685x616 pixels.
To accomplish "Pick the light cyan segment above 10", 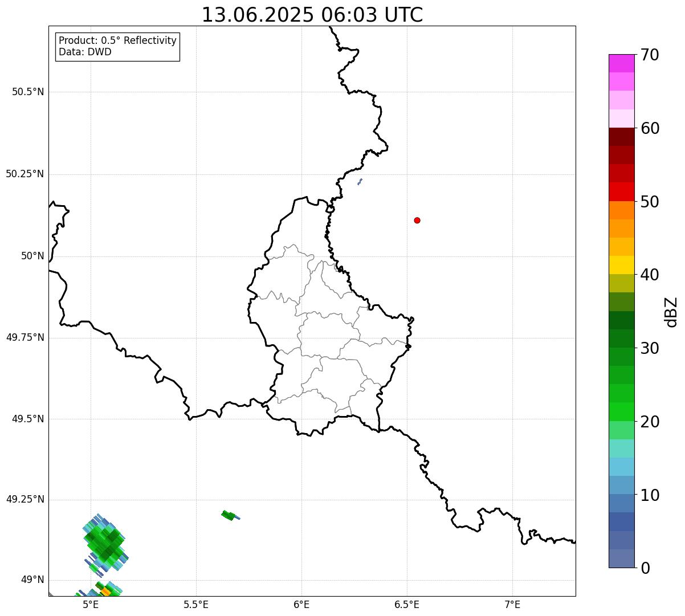I will [x=621, y=467].
